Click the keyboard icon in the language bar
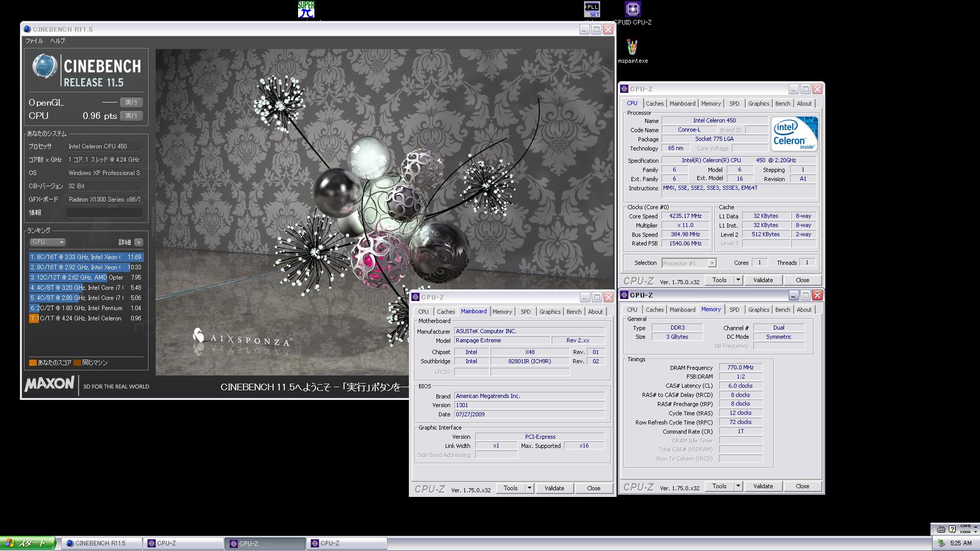The image size is (980, 551). pyautogui.click(x=941, y=529)
